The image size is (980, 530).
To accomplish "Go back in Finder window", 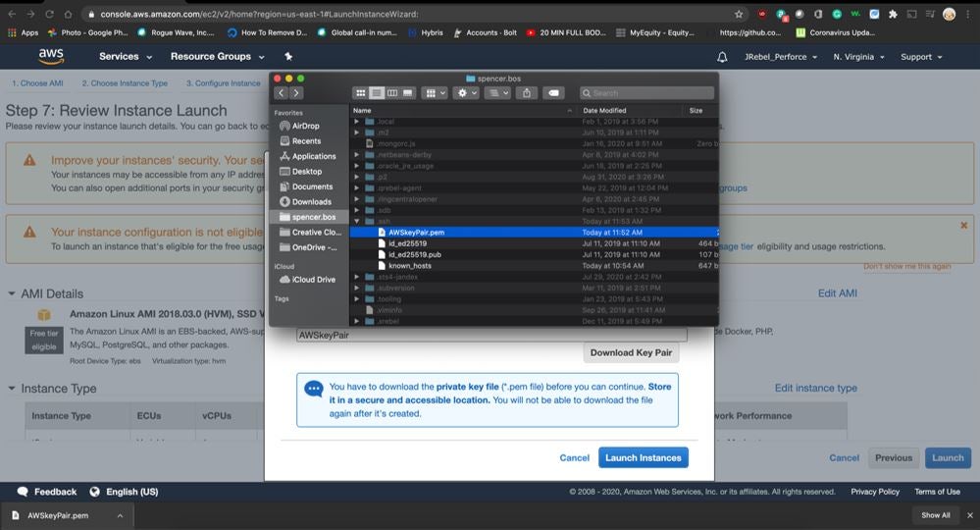I will 282,93.
